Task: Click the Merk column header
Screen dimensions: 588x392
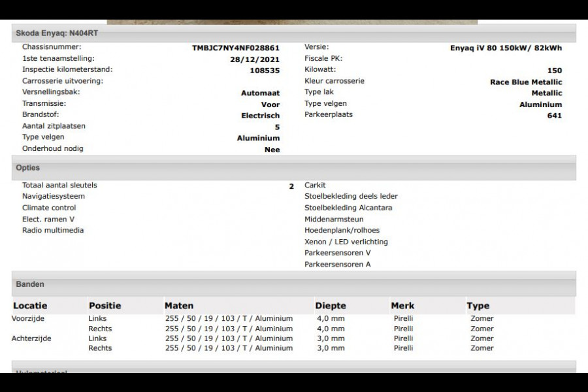Action: coord(402,306)
